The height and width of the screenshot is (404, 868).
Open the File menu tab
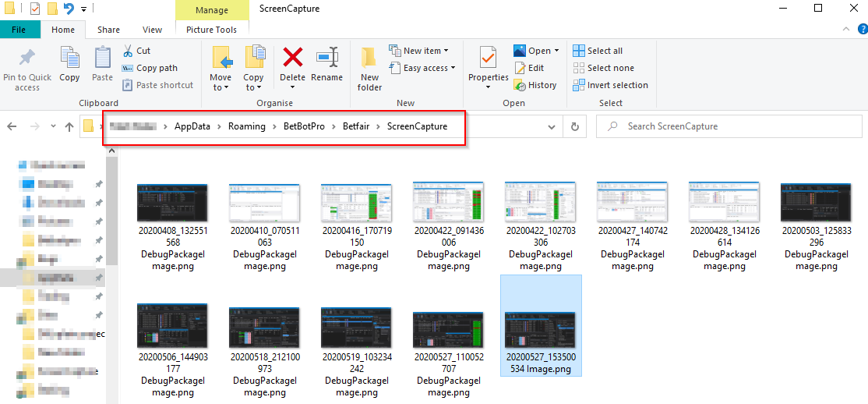point(19,30)
